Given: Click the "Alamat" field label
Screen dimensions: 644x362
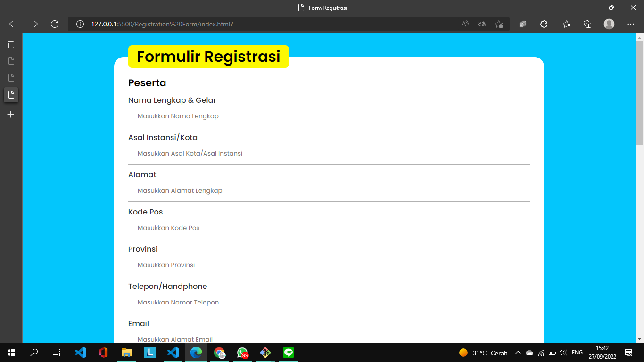Looking at the screenshot, I should (x=142, y=175).
